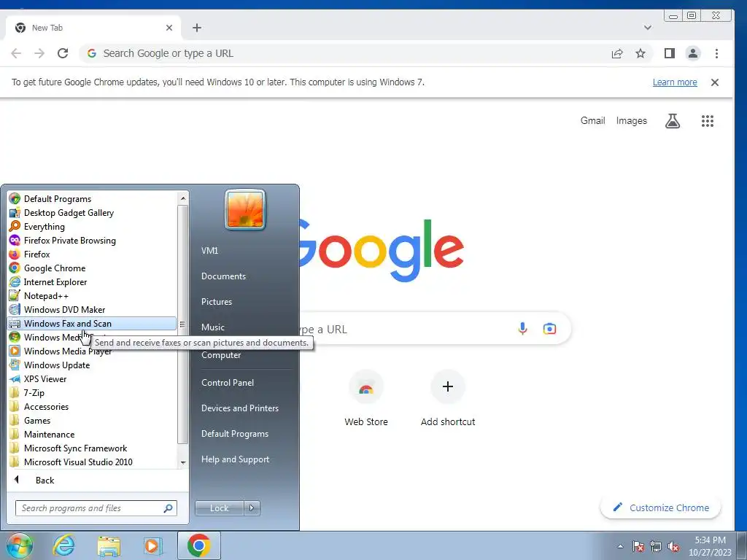Go Back to the main Start menu
The height and width of the screenshot is (560, 747).
pos(44,480)
